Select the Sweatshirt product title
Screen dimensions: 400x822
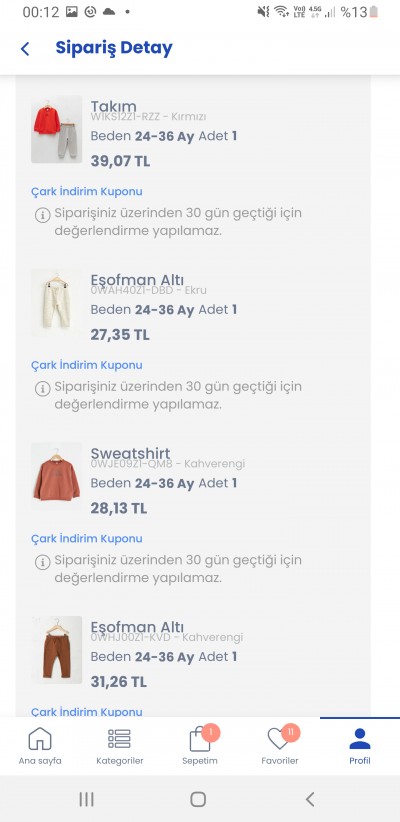coord(131,453)
